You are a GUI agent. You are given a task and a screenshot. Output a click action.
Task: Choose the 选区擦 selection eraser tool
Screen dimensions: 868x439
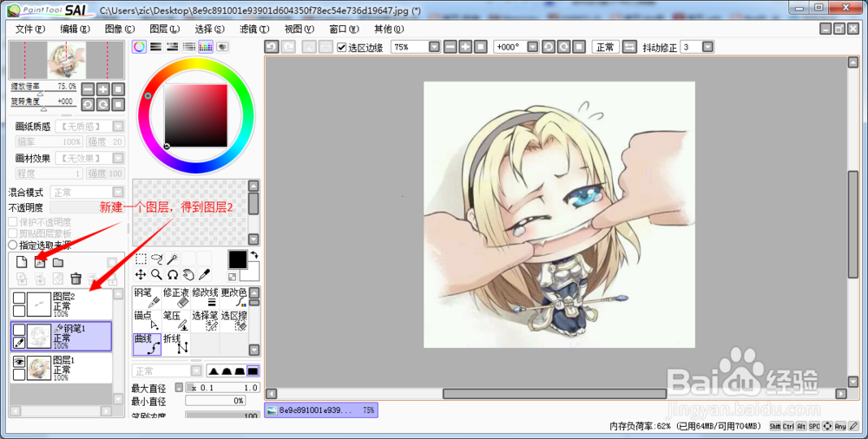233,321
